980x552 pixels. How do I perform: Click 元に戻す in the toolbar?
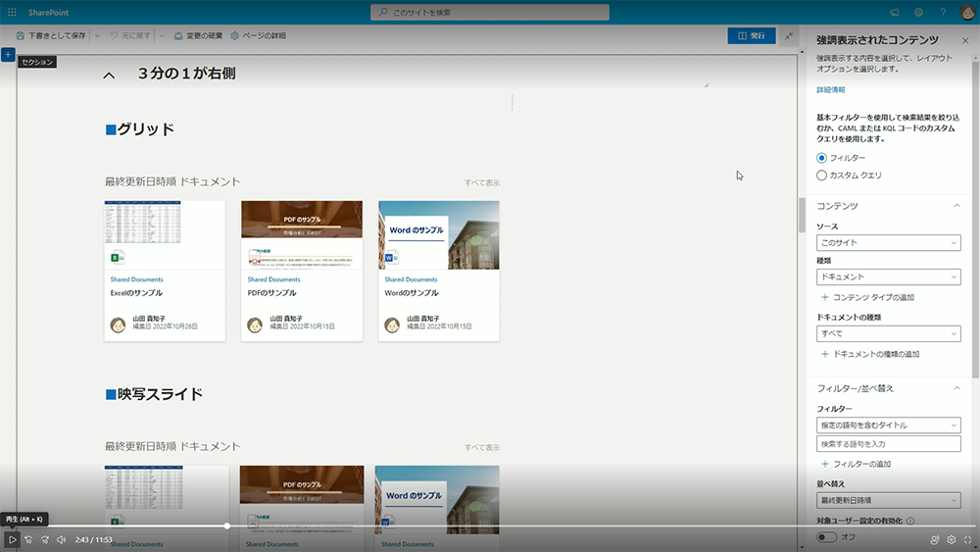[x=130, y=35]
